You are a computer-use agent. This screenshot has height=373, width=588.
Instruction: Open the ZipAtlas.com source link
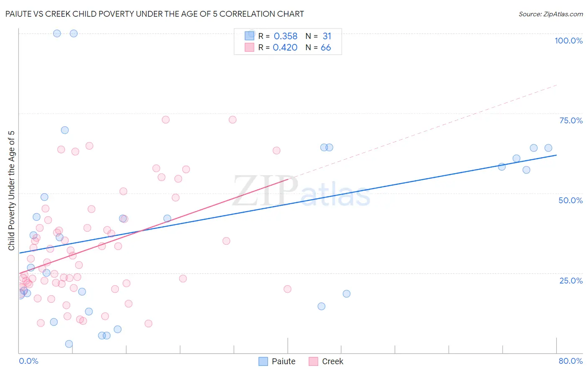pyautogui.click(x=551, y=14)
